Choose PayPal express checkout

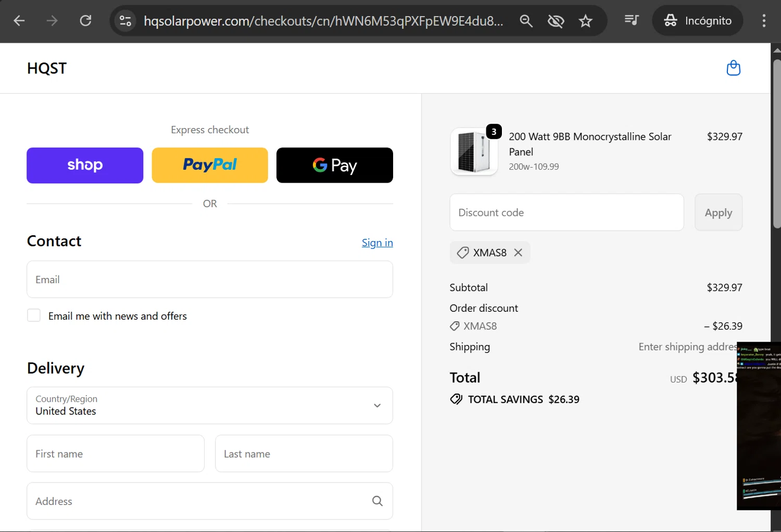click(x=210, y=166)
